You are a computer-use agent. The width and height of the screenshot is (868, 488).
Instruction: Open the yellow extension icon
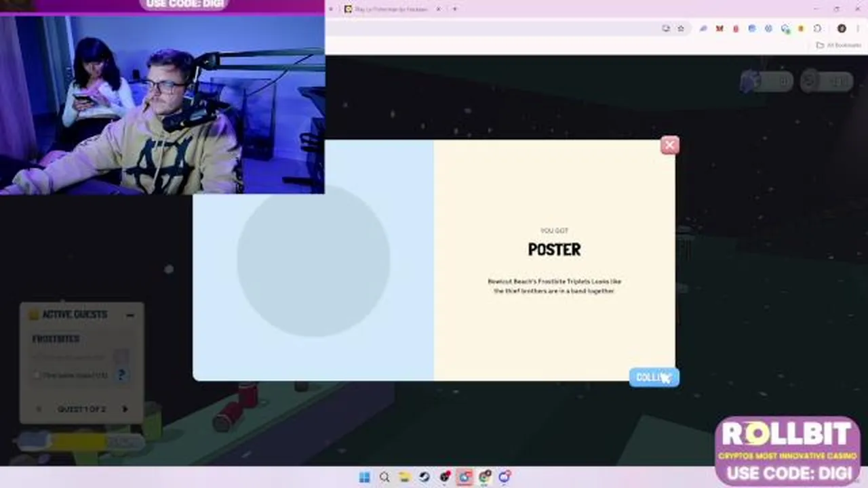pyautogui.click(x=801, y=28)
